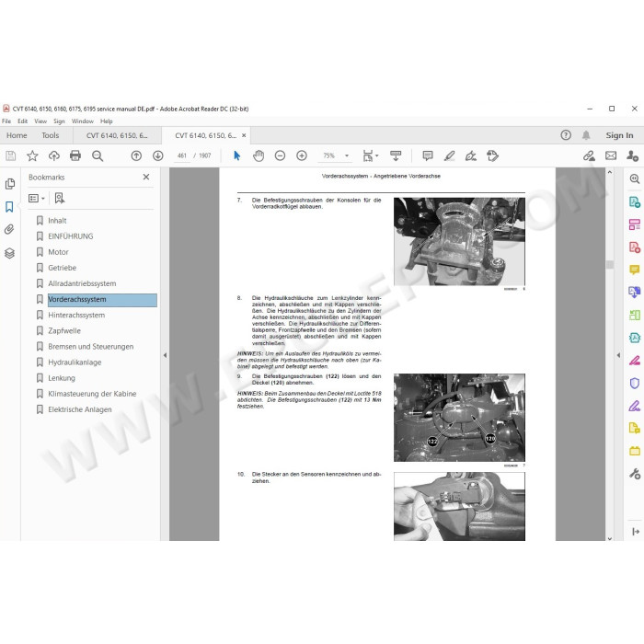Image resolution: width=644 pixels, height=644 pixels.
Task: Select Elektrische Anlagen bookmark
Action: [80, 409]
